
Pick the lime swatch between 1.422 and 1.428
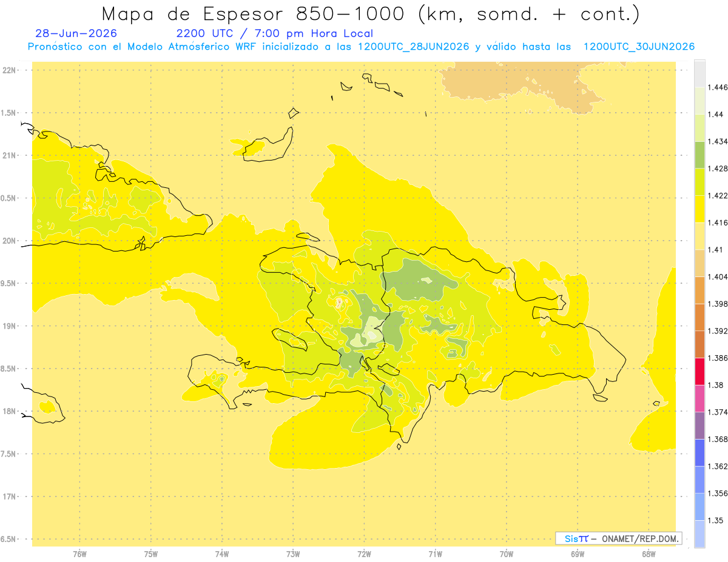click(x=699, y=182)
